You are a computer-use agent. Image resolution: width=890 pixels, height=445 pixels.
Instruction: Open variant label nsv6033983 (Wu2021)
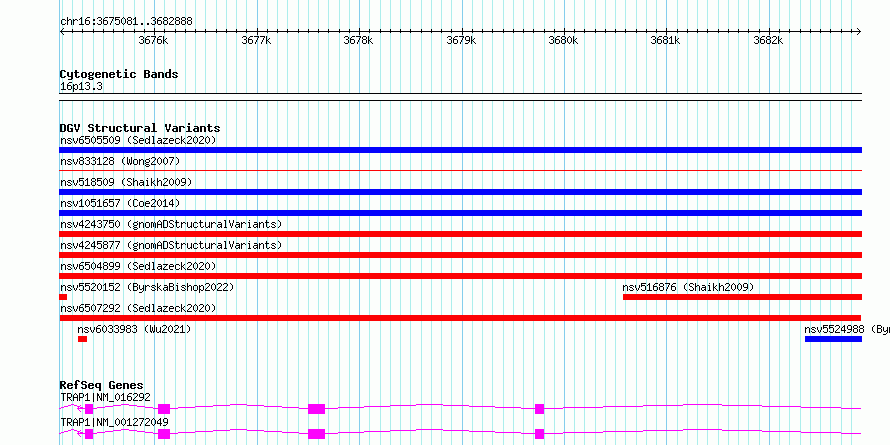point(134,329)
